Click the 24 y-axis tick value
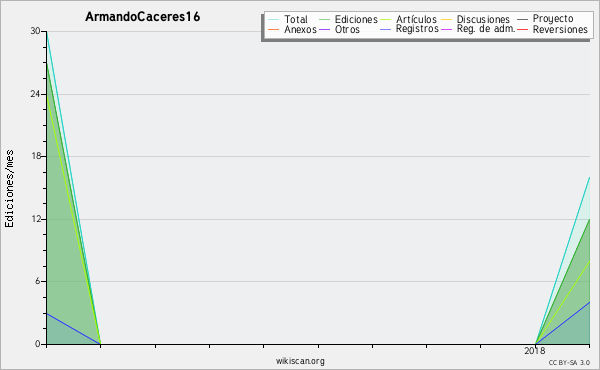Screen dimensions: 600x370 tap(36, 94)
